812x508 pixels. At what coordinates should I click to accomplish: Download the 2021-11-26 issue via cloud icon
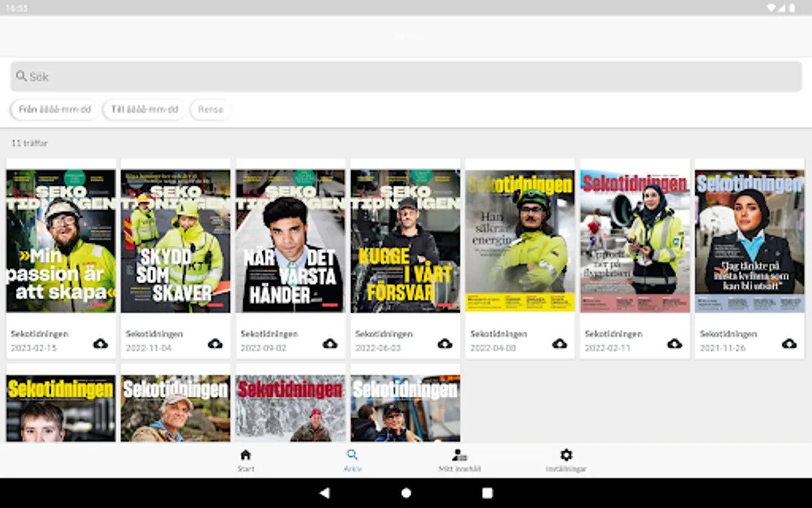[x=789, y=343]
